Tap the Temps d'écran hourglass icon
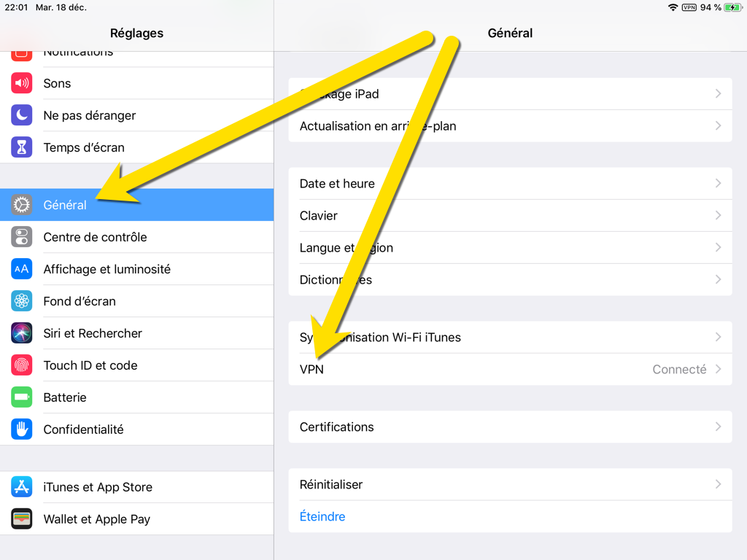The width and height of the screenshot is (747, 560). click(x=22, y=147)
